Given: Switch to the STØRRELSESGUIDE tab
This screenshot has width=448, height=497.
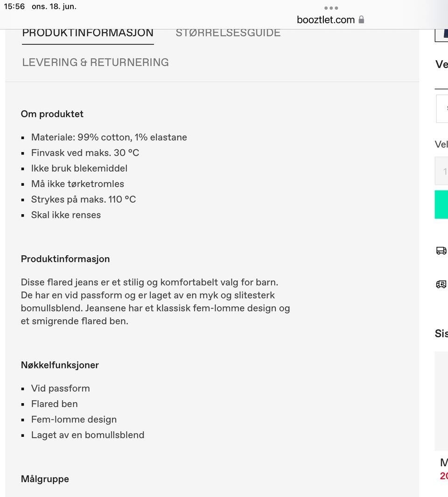Looking at the screenshot, I should [228, 33].
